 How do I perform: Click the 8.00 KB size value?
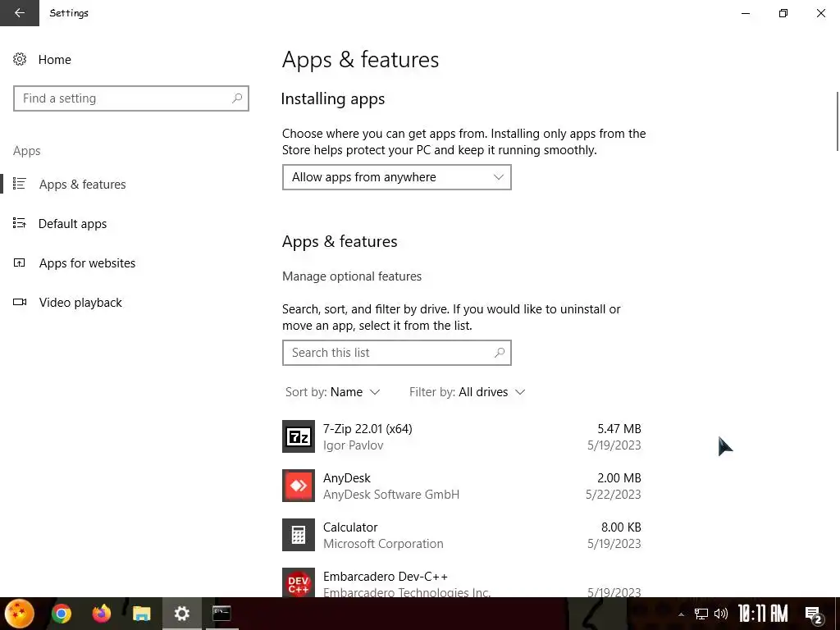point(621,527)
